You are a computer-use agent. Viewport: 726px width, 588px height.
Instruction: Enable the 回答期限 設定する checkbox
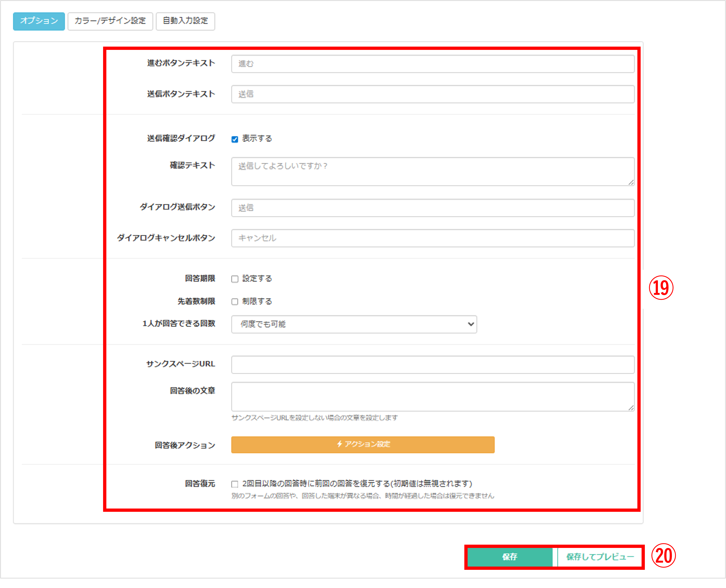(x=235, y=279)
